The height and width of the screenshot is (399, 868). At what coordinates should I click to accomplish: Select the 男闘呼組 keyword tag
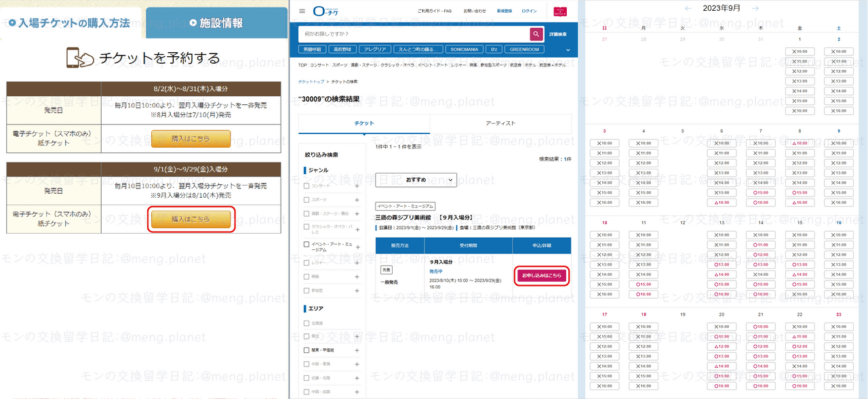311,49
